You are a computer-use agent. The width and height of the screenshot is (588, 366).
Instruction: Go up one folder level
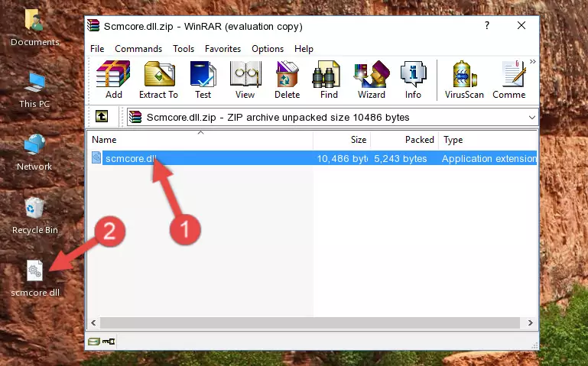tap(102, 116)
